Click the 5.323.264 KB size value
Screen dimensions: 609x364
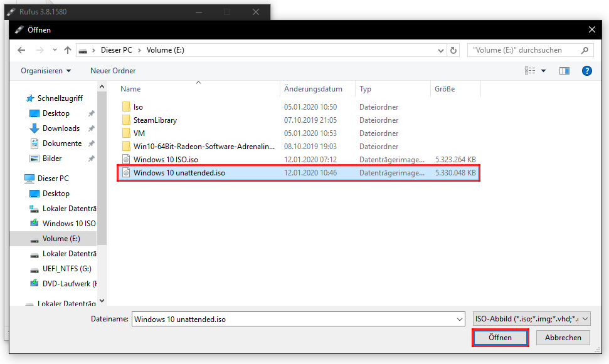click(x=455, y=160)
